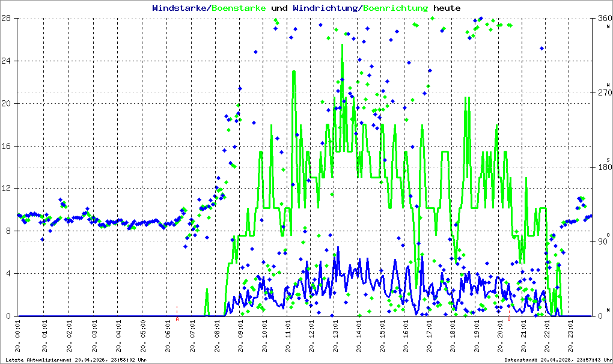
Task: Click the small green gust spike before 08:01
Action: (207, 291)
